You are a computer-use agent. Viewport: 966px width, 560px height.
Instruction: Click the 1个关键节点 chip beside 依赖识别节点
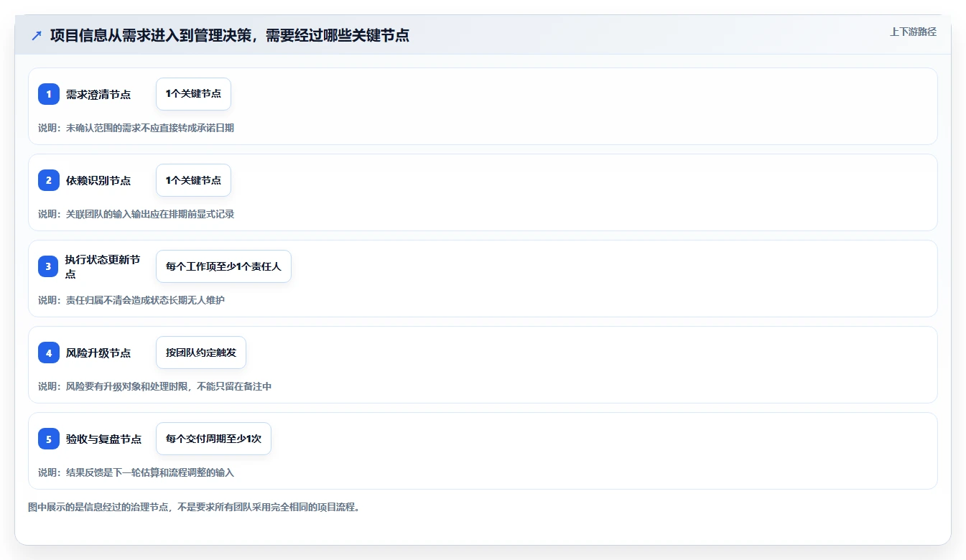[x=193, y=180]
